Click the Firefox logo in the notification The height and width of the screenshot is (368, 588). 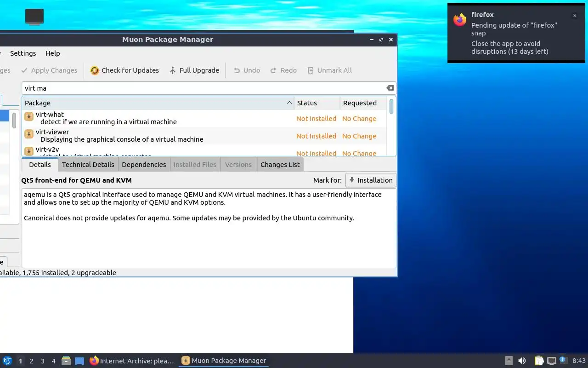[460, 20]
